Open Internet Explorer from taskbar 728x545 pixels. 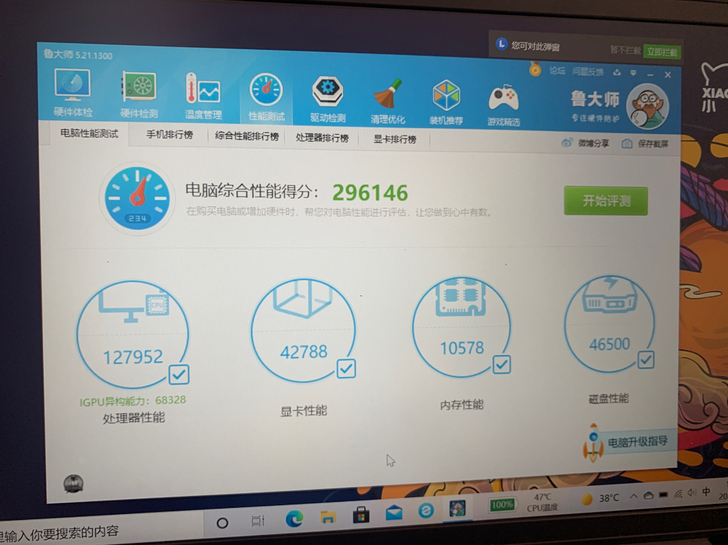(425, 511)
